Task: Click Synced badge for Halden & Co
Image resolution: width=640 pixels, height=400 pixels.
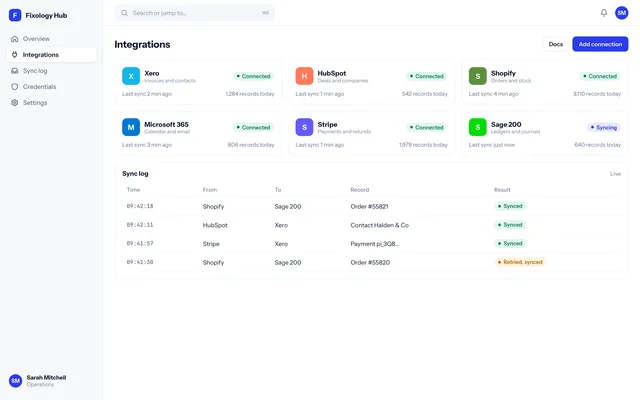Action: (x=510, y=225)
